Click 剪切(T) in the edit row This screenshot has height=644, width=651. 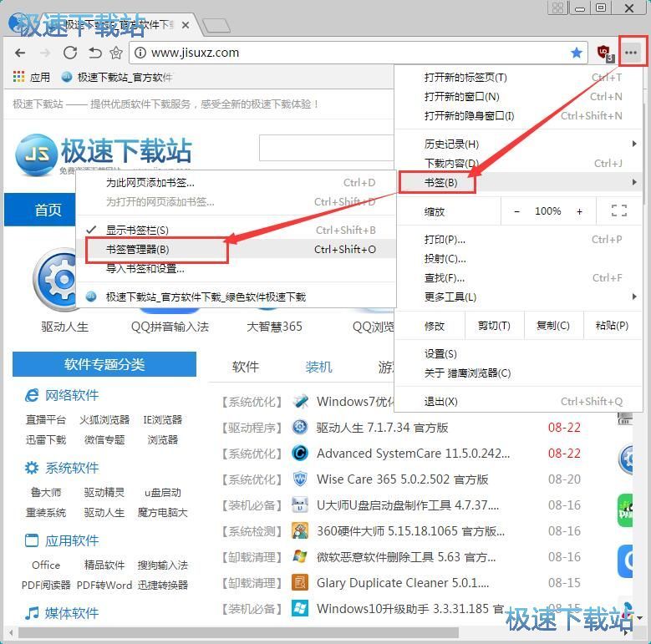(x=494, y=326)
